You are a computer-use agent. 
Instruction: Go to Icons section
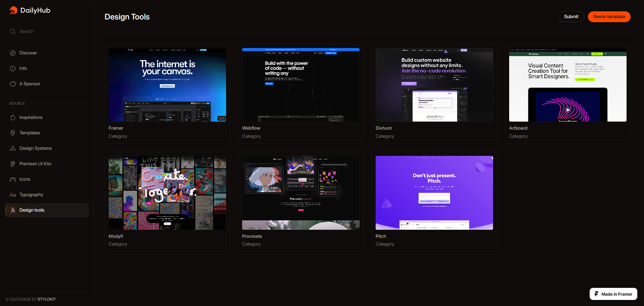coord(47,179)
